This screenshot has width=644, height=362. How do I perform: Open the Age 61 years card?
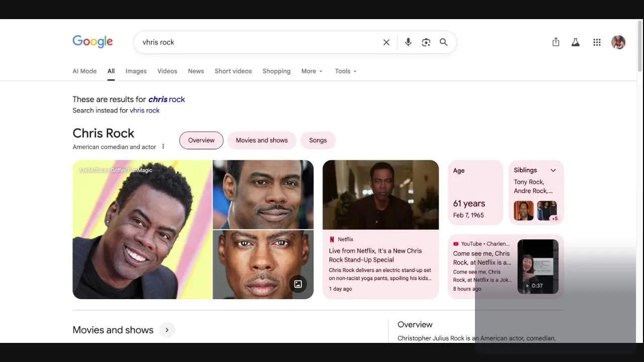coord(475,193)
